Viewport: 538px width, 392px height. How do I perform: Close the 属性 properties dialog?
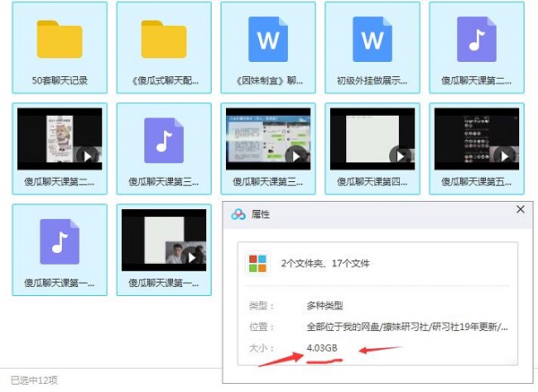(x=520, y=209)
